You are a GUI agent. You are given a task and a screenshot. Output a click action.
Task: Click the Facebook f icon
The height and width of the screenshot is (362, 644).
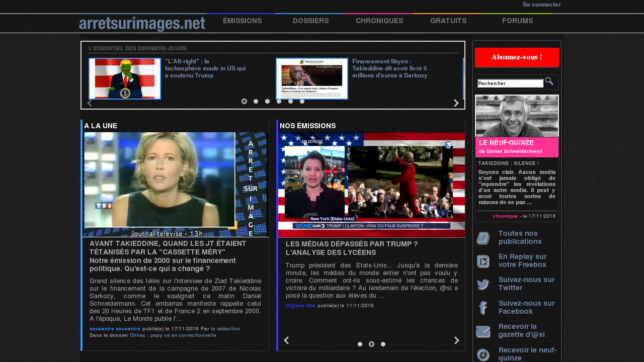pos(483,308)
